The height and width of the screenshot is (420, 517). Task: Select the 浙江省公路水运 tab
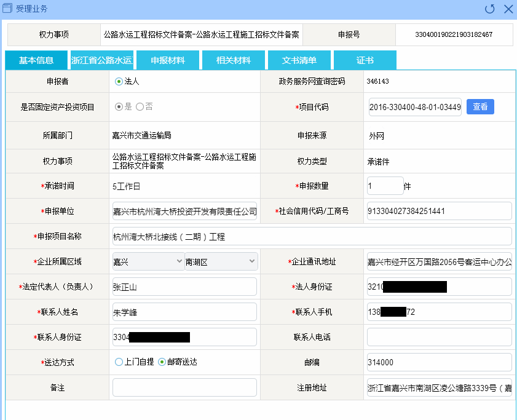click(102, 60)
